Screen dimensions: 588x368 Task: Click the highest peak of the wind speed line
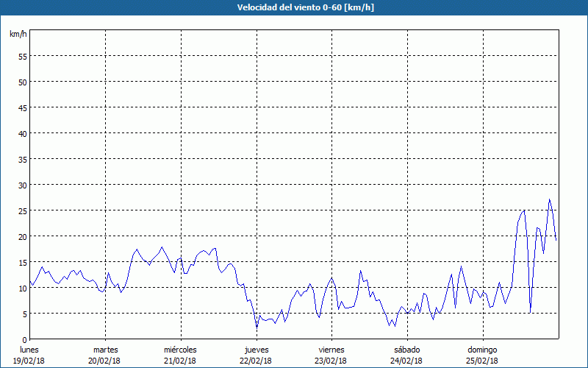tap(549, 199)
